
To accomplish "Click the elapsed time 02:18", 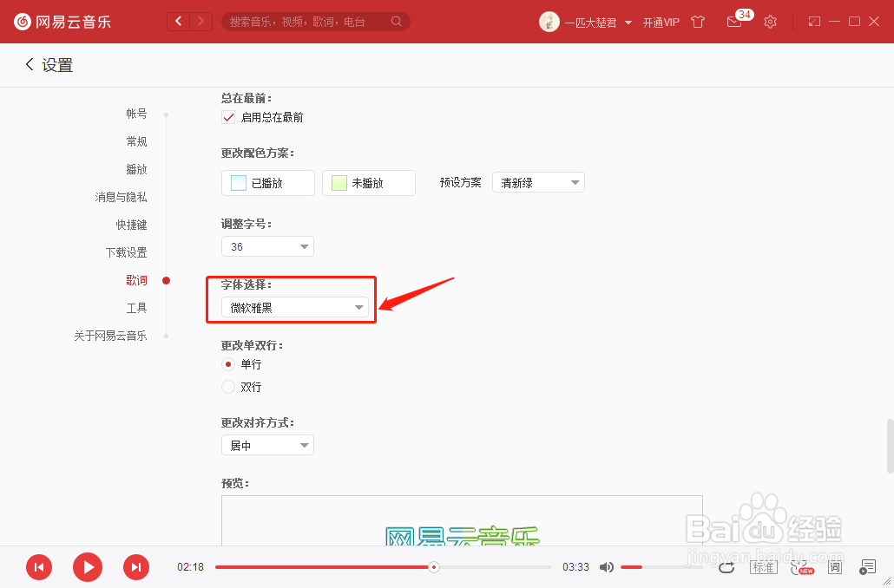I will click(x=190, y=567).
